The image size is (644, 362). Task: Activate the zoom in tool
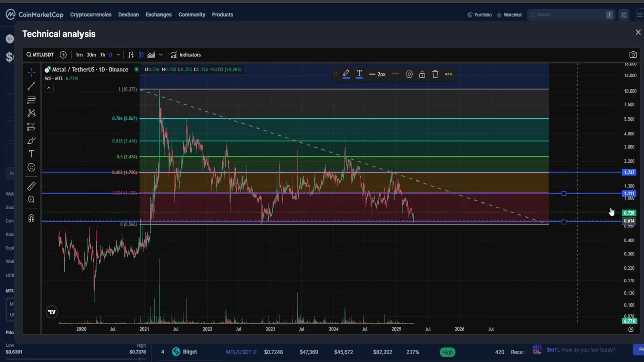(31, 200)
